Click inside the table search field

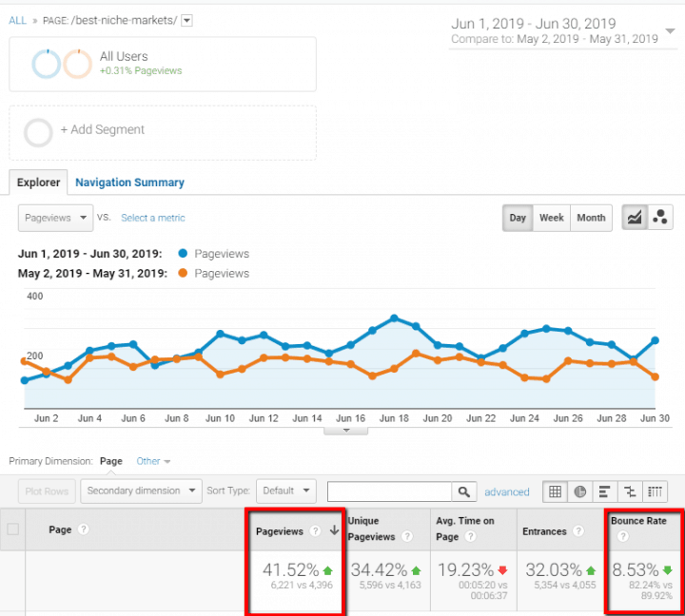pyautogui.click(x=389, y=491)
